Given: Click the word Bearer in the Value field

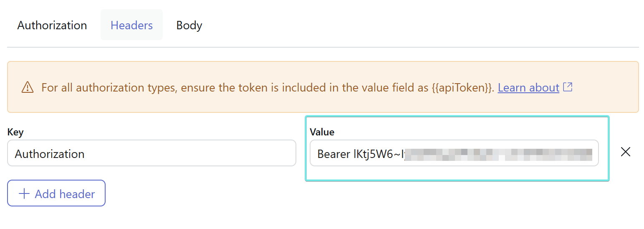Looking at the screenshot, I should 333,154.
